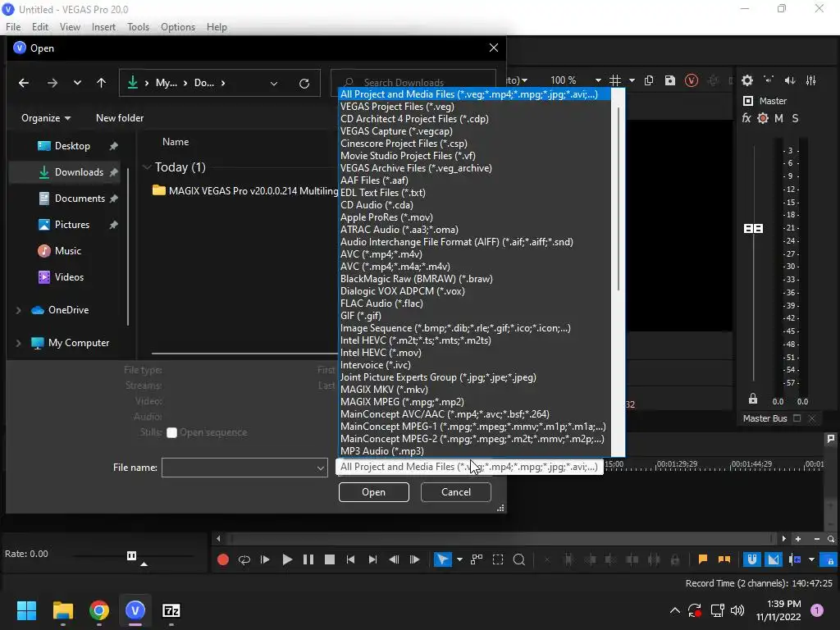Toggle Master fader channel lock
This screenshot has height=630, width=840.
(x=753, y=399)
